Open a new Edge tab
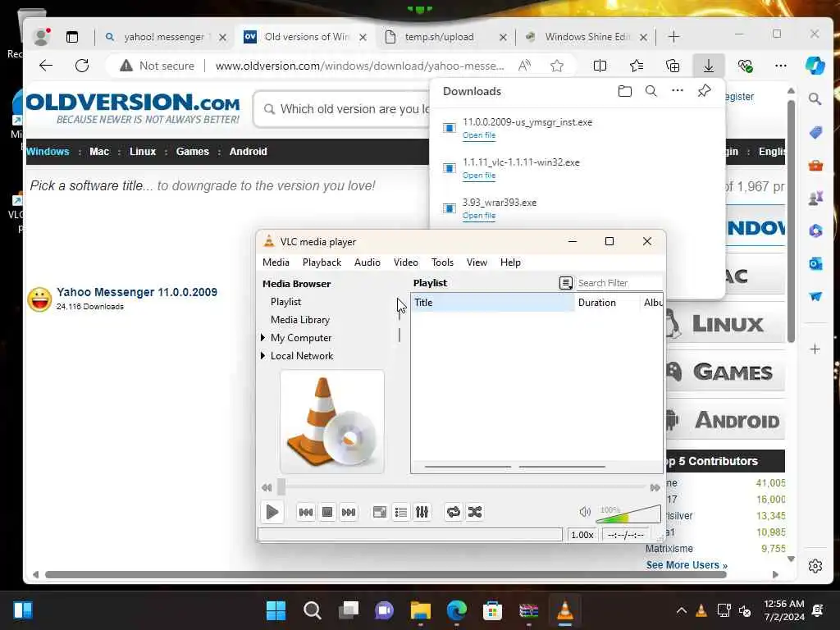 point(674,37)
